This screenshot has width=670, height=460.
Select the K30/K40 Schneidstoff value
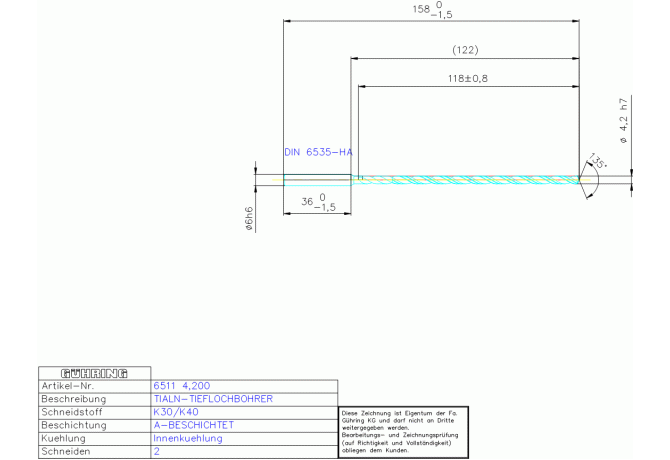click(x=175, y=411)
